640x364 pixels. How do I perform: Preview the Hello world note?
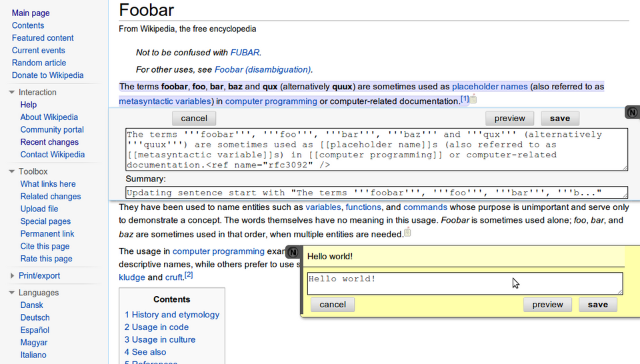547,305
